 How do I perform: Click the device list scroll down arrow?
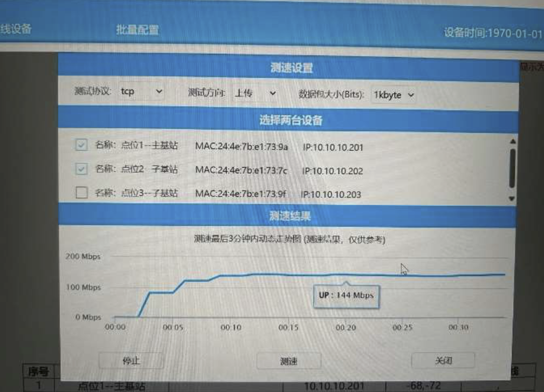pos(512,198)
